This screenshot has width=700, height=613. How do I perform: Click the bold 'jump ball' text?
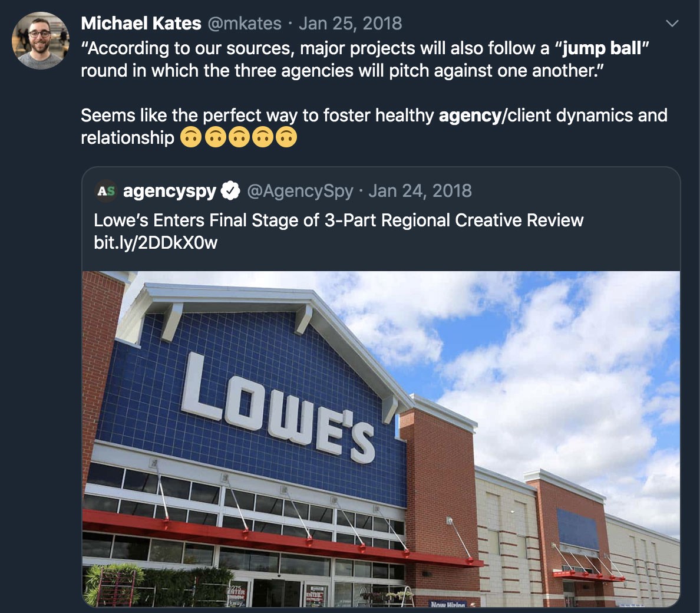coord(602,48)
